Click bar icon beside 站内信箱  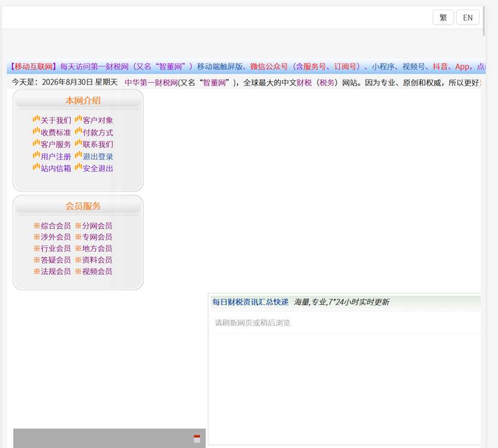(x=36, y=167)
